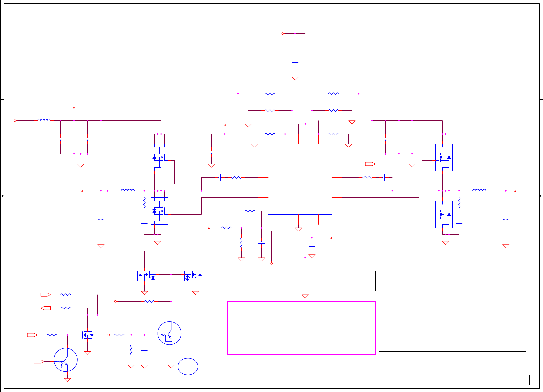Select the lower-right power MOSFET symbol

(x=444, y=214)
